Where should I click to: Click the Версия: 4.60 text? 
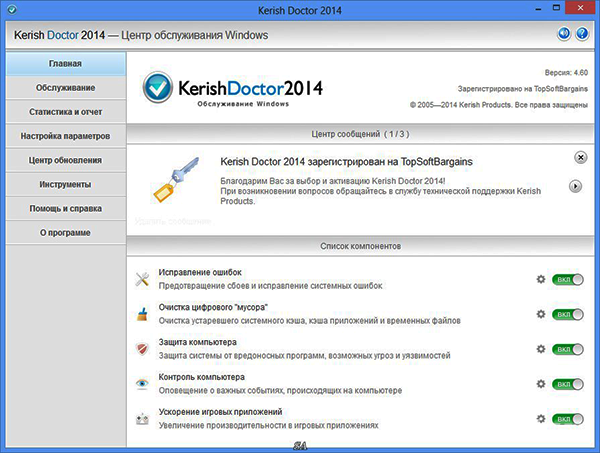[566, 72]
